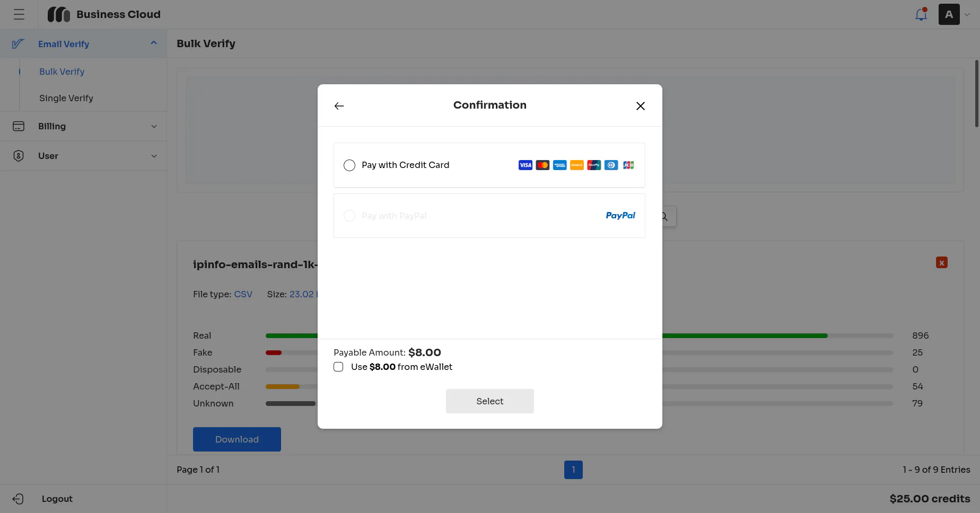Click the Billing card icon in sidebar

tap(19, 126)
